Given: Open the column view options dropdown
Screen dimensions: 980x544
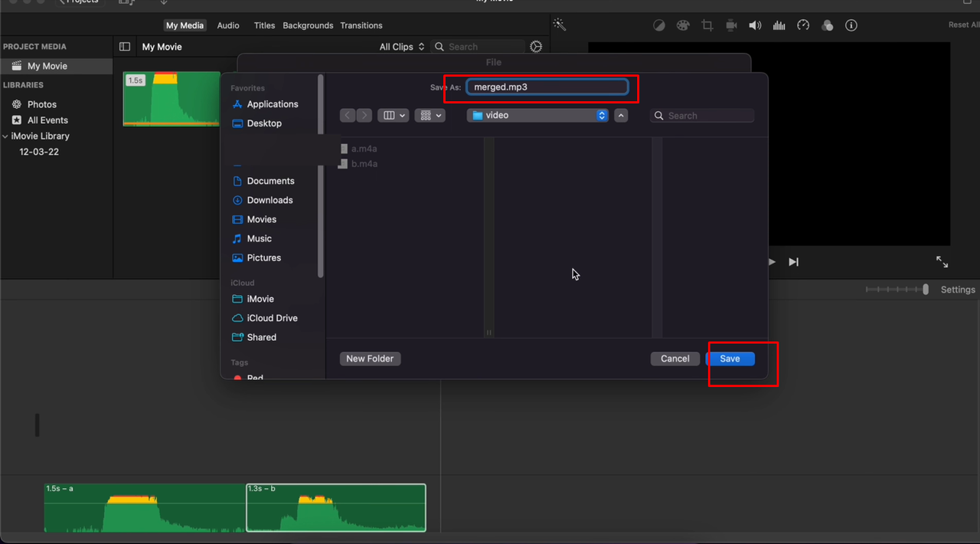Looking at the screenshot, I should pos(394,116).
